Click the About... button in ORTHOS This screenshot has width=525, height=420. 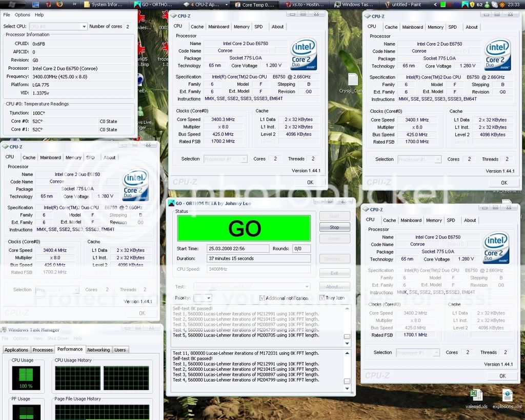[x=334, y=287]
